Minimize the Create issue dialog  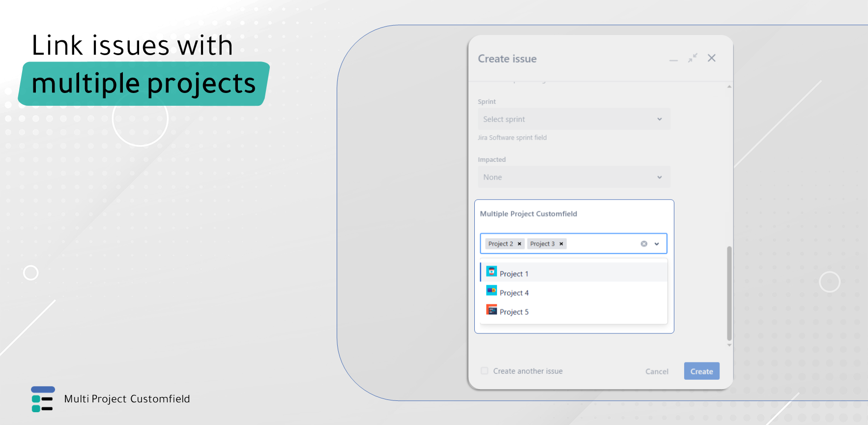(673, 60)
